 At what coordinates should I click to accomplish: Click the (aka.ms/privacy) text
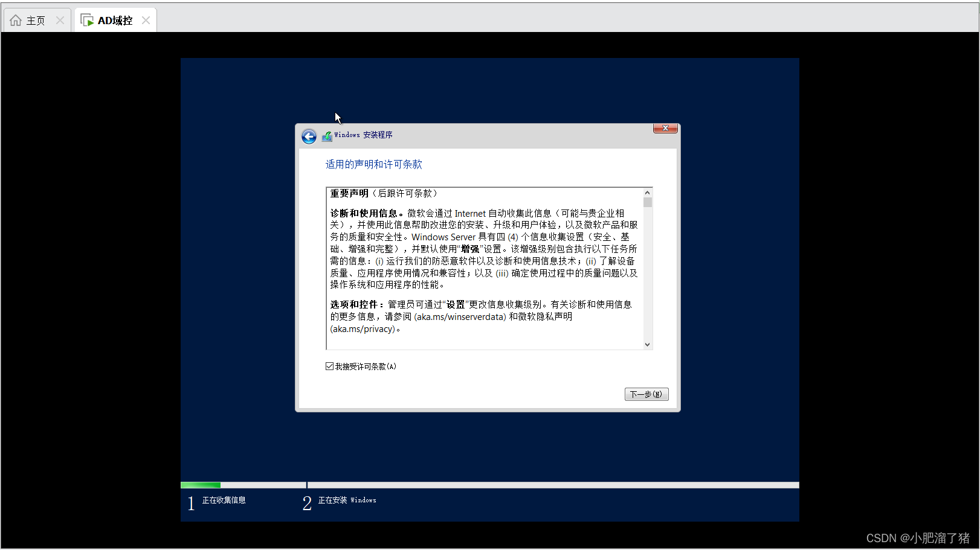point(363,329)
